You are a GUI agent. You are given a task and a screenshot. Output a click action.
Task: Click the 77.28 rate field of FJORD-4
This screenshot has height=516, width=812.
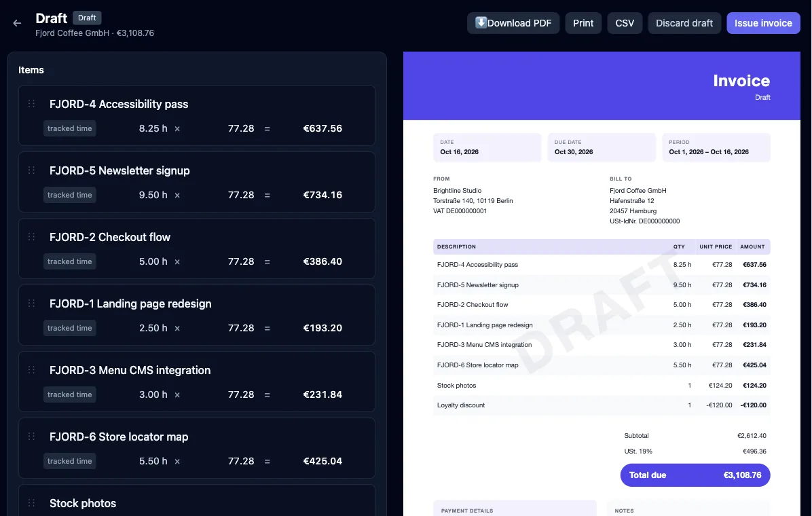click(241, 128)
